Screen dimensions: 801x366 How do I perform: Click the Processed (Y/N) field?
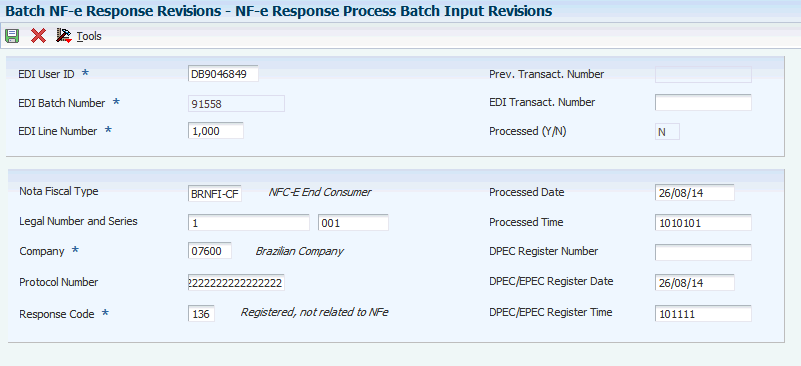coord(667,131)
